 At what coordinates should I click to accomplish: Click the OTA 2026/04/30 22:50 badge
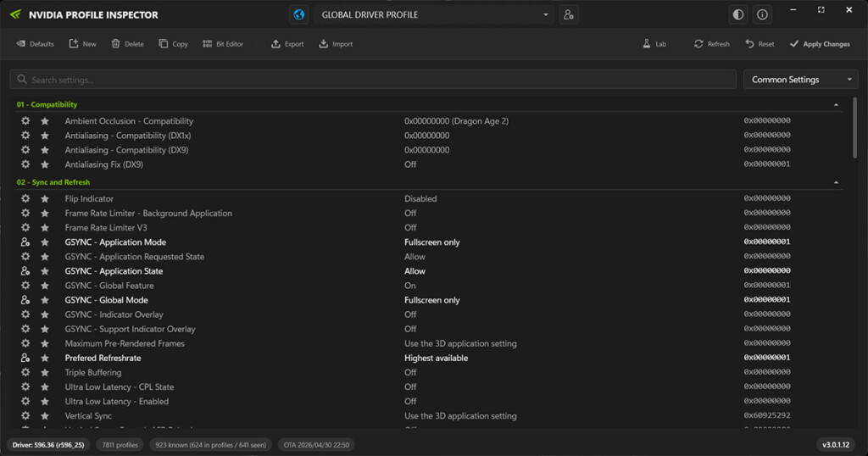pyautogui.click(x=316, y=445)
